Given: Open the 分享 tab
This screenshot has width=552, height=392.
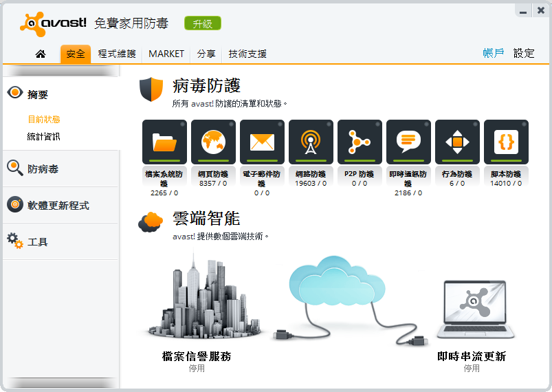Looking at the screenshot, I should (x=206, y=54).
